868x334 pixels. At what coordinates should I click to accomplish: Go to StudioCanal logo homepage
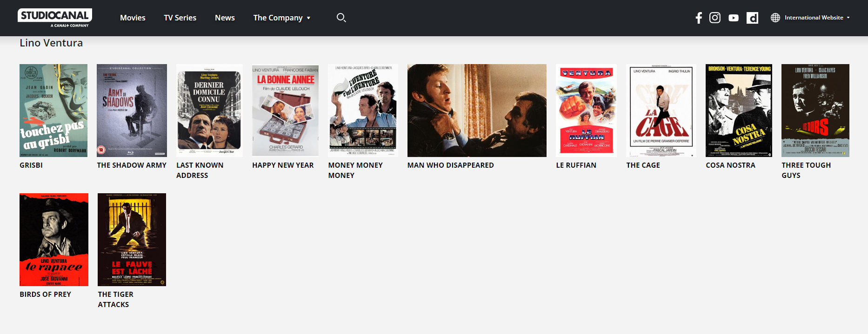pyautogui.click(x=55, y=18)
